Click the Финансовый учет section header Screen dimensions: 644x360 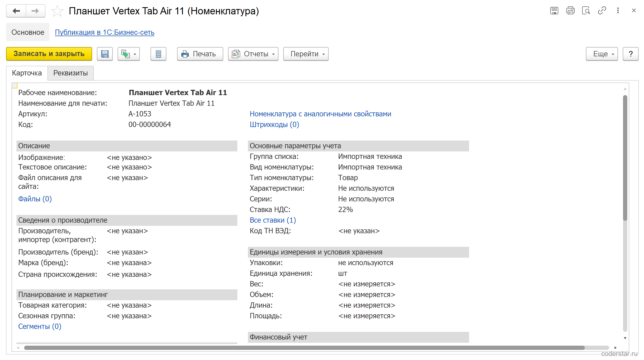pos(358,337)
